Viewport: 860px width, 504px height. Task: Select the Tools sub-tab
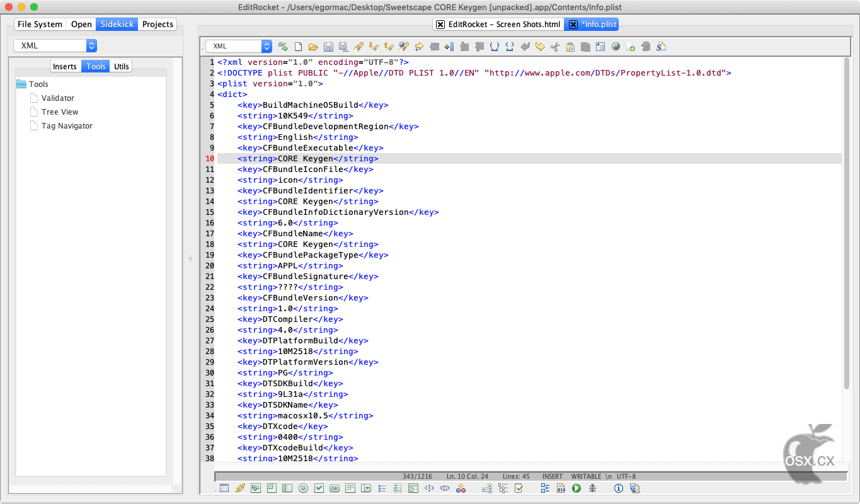[96, 66]
